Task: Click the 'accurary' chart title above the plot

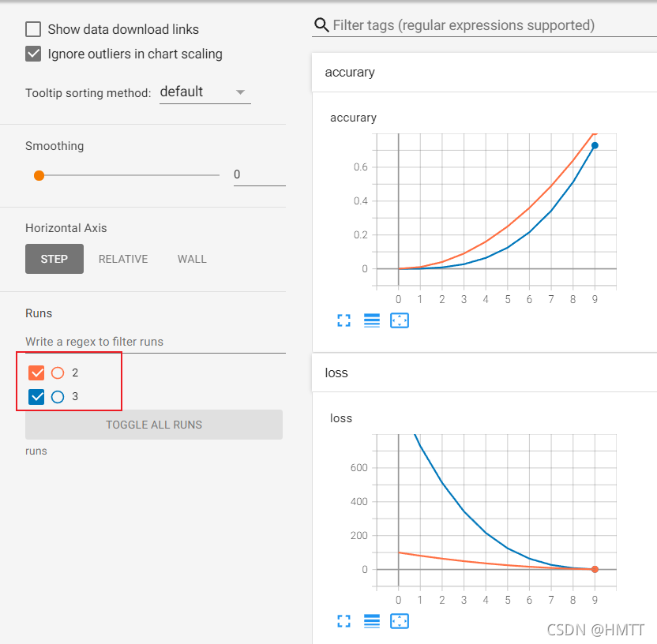Action: (x=353, y=118)
